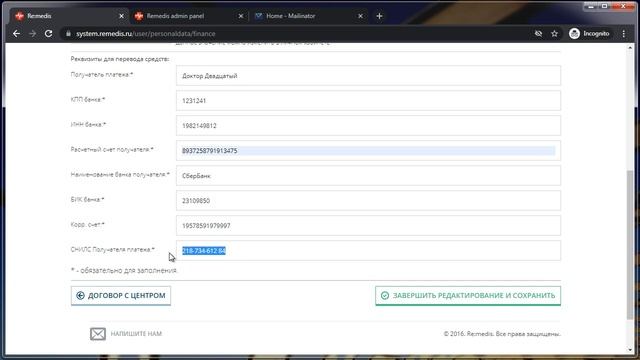Image resolution: width=640 pixels, height=360 pixels.
Task: Click the ДОГОВОР С ЦЕНТРОМ button
Action: pos(121,296)
